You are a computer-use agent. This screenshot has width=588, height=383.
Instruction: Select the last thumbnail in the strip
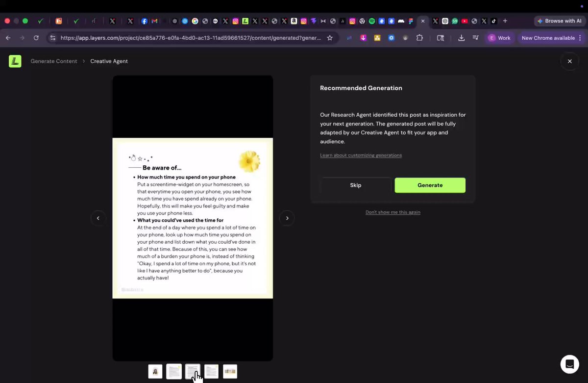pyautogui.click(x=230, y=371)
